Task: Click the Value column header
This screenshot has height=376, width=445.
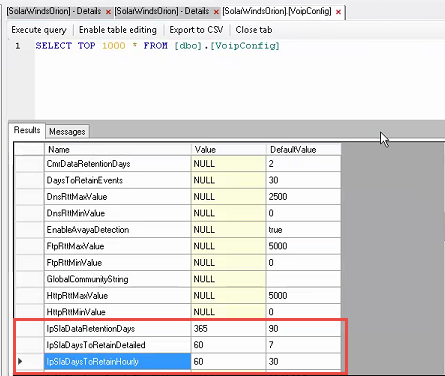Action: 229,150
